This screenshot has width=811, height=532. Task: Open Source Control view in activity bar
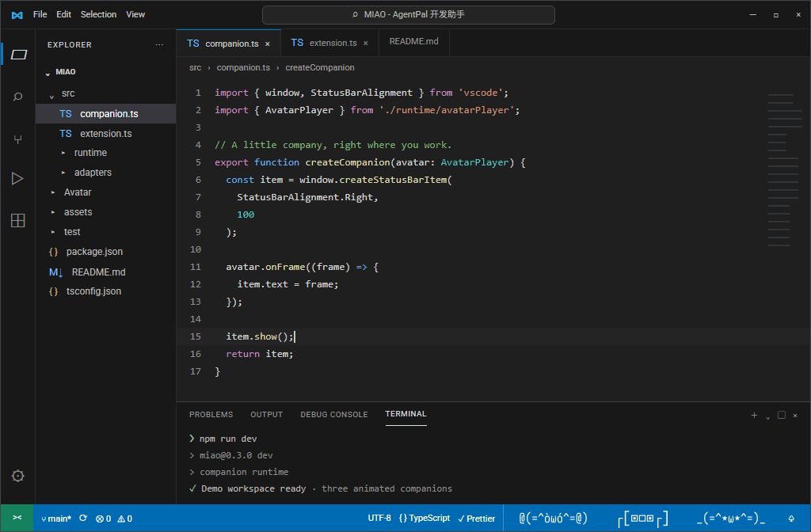pyautogui.click(x=17, y=139)
